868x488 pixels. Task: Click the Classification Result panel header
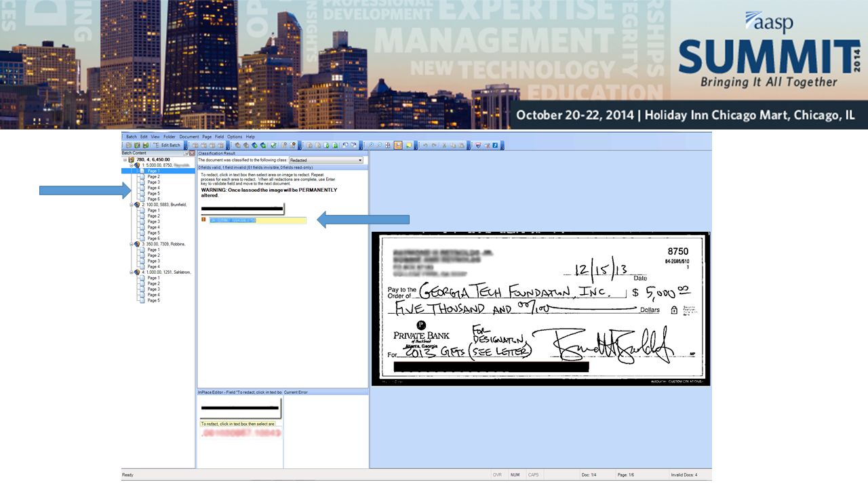283,153
